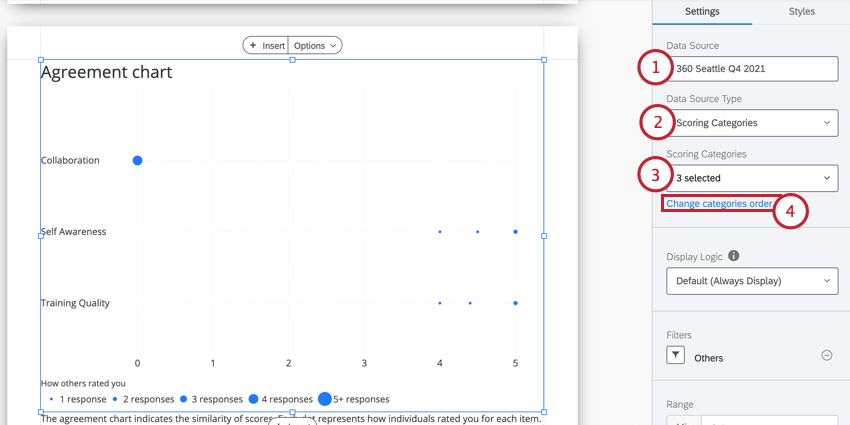The height and width of the screenshot is (425, 850).
Task: Click the Change categories order link
Action: coord(719,204)
